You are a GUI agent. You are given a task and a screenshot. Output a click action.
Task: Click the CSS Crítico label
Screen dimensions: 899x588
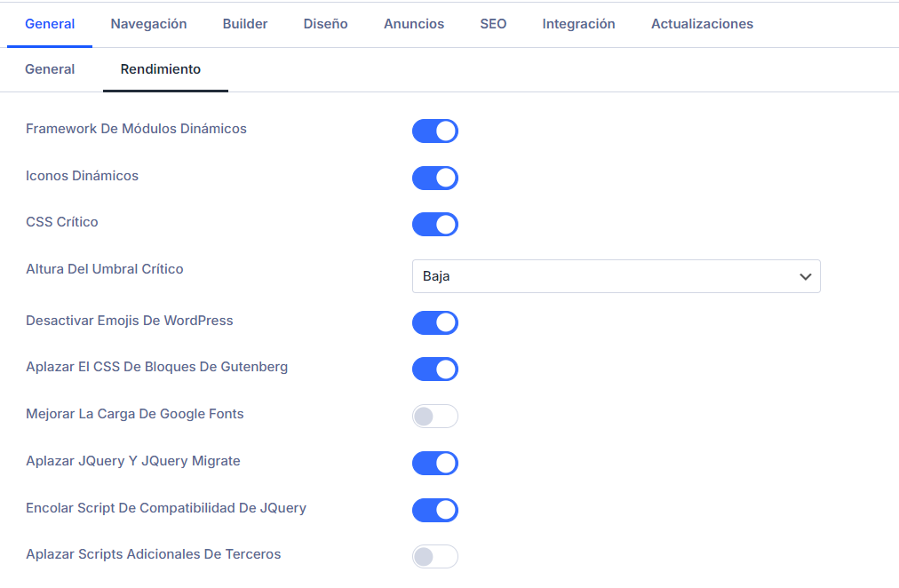(62, 222)
